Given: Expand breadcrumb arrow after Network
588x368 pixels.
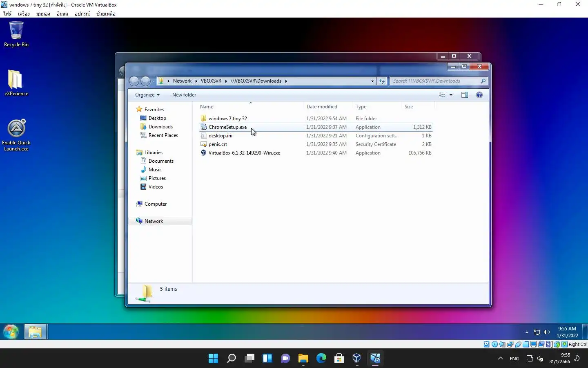Looking at the screenshot, I should (196, 81).
